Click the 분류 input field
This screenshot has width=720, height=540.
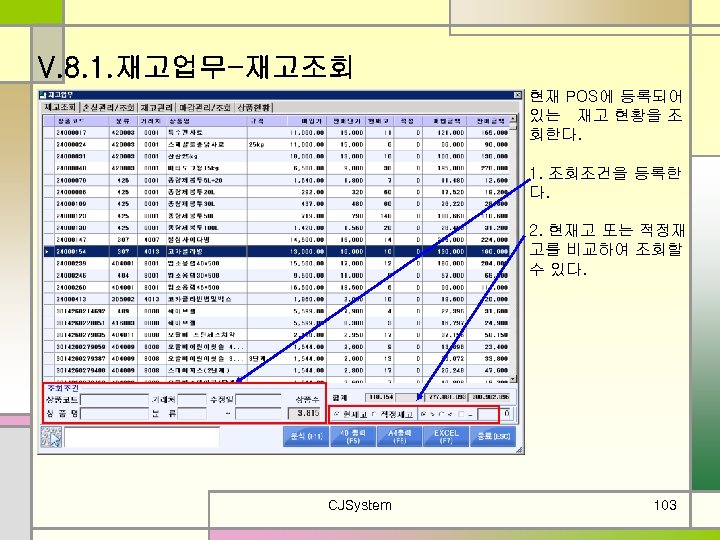pyautogui.click(x=192, y=414)
